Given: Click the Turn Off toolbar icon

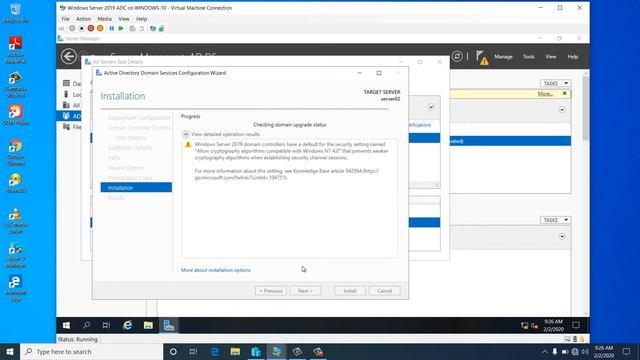Looking at the screenshot, I should pyautogui.click(x=81, y=29).
